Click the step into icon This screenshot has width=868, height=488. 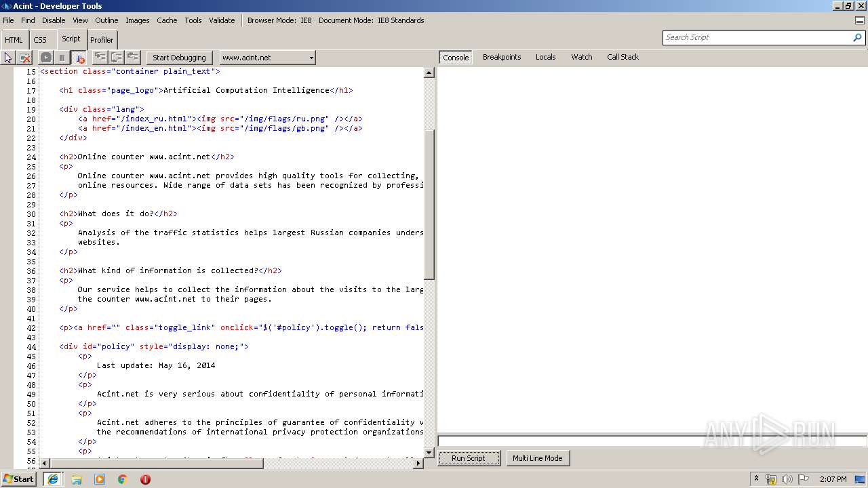[100, 58]
